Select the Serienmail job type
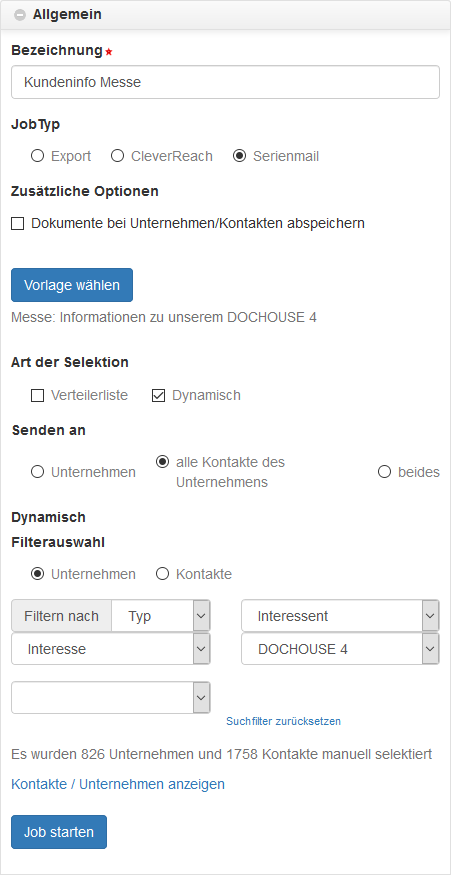Viewport: 451px width, 875px height. pos(239,156)
